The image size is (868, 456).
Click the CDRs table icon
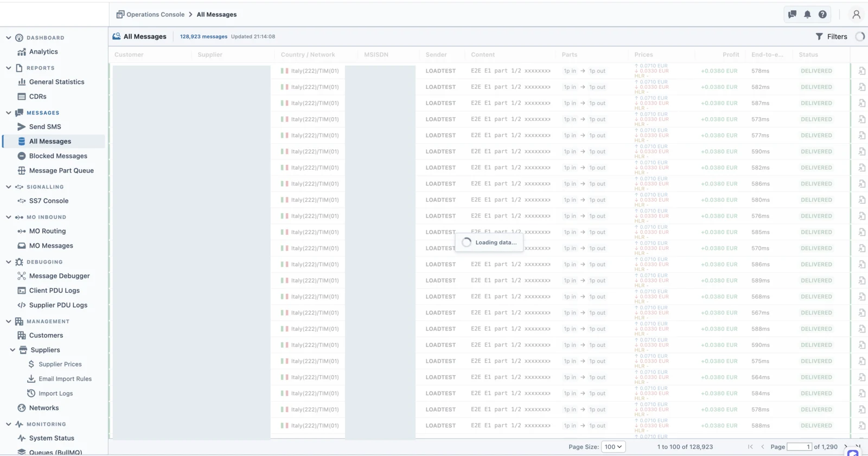(22, 97)
